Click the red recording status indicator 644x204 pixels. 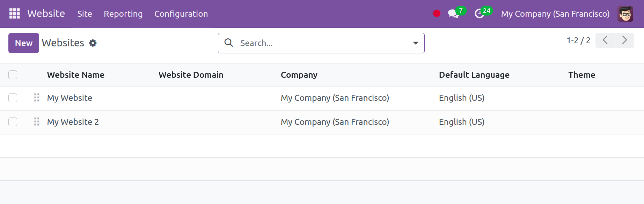[437, 14]
